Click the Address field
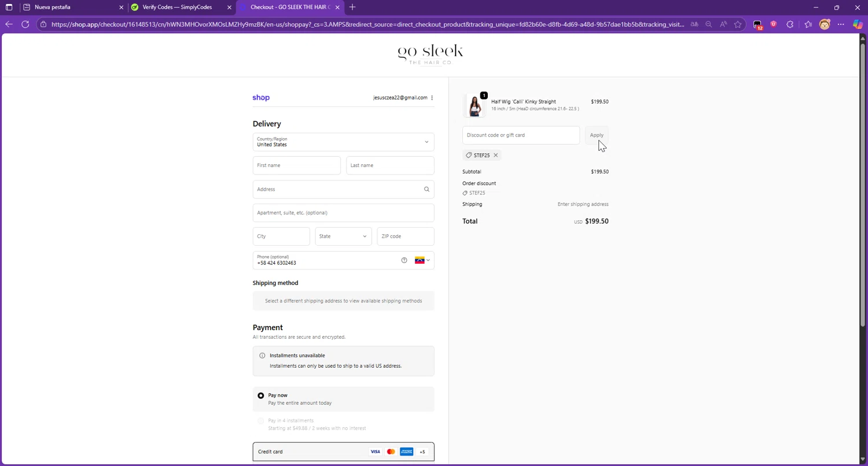Image resolution: width=868 pixels, height=466 pixels. click(x=343, y=189)
